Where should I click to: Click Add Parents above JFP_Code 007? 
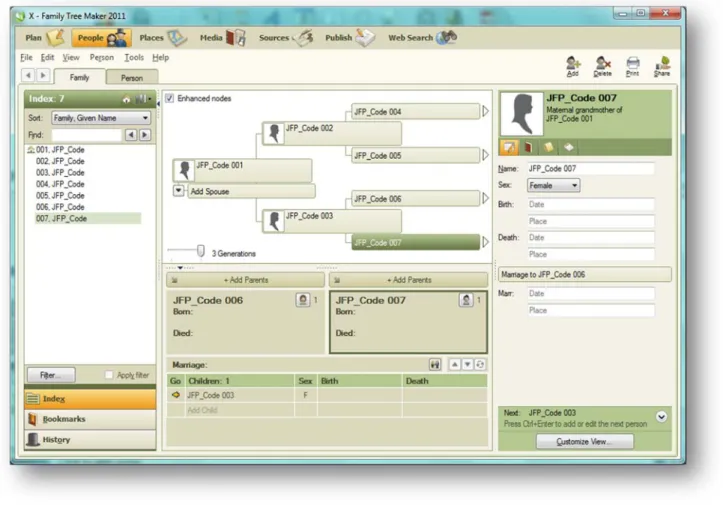tap(409, 280)
